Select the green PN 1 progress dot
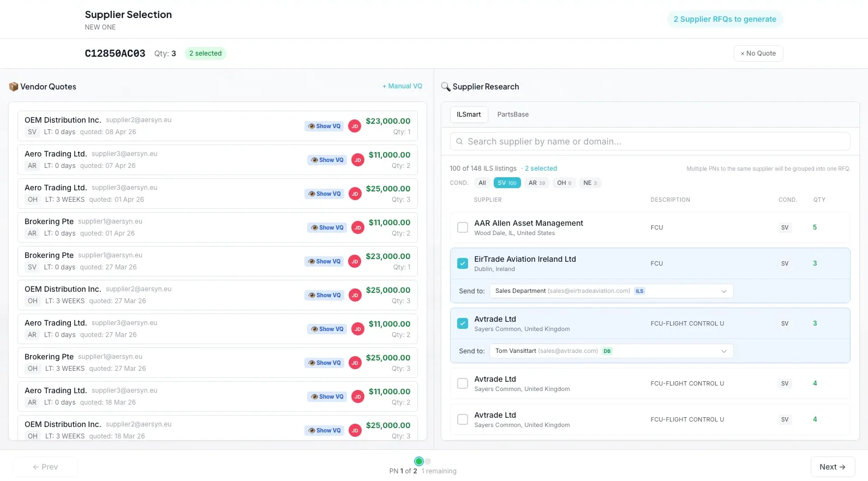Viewport: 868px width, 481px height. [x=419, y=461]
